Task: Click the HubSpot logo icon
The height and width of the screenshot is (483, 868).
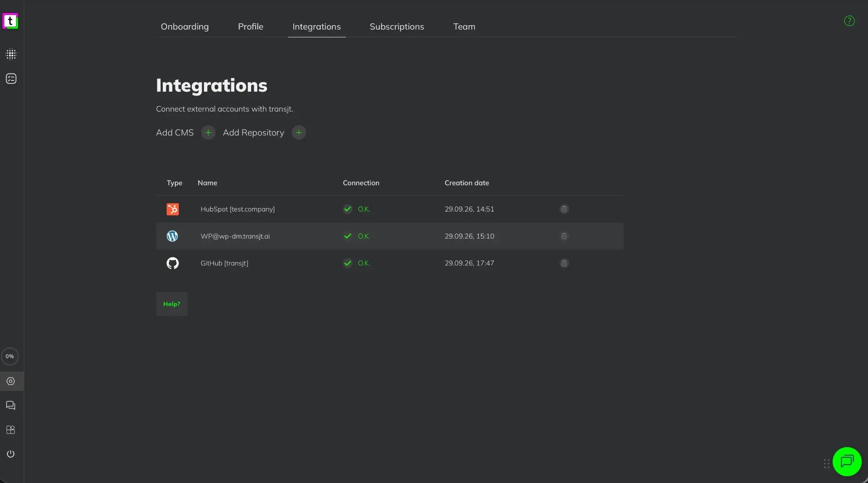Action: (172, 209)
